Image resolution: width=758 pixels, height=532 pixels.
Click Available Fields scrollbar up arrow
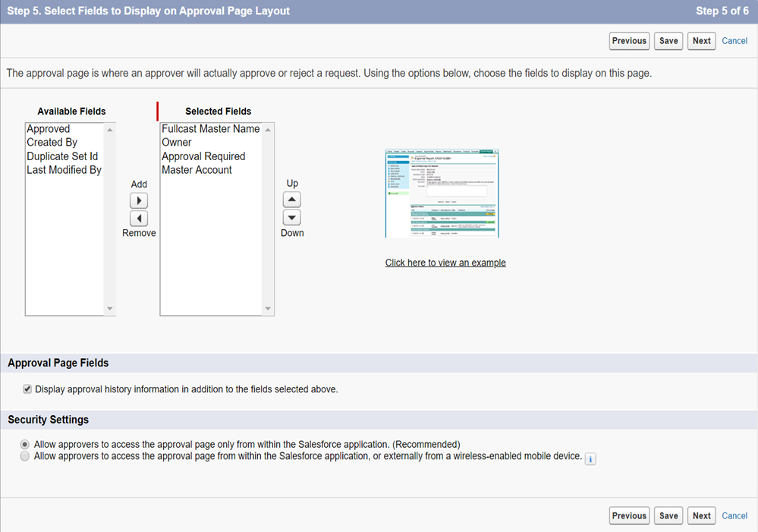[110, 130]
